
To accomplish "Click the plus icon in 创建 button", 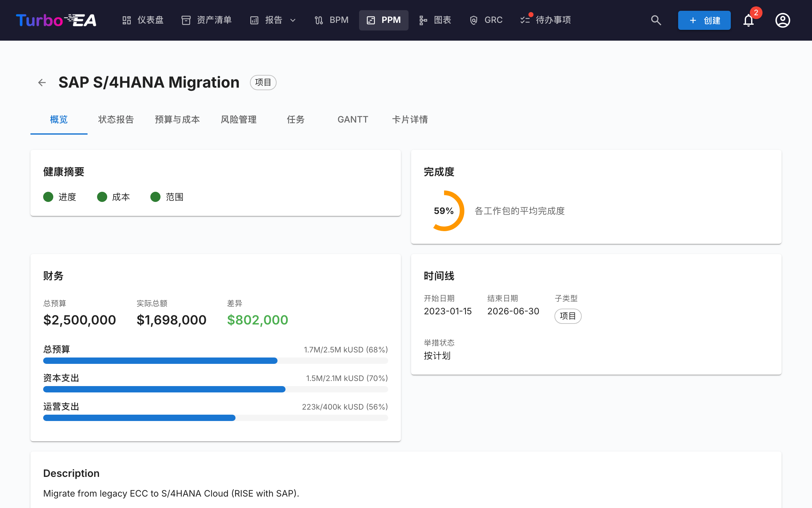I will click(693, 20).
